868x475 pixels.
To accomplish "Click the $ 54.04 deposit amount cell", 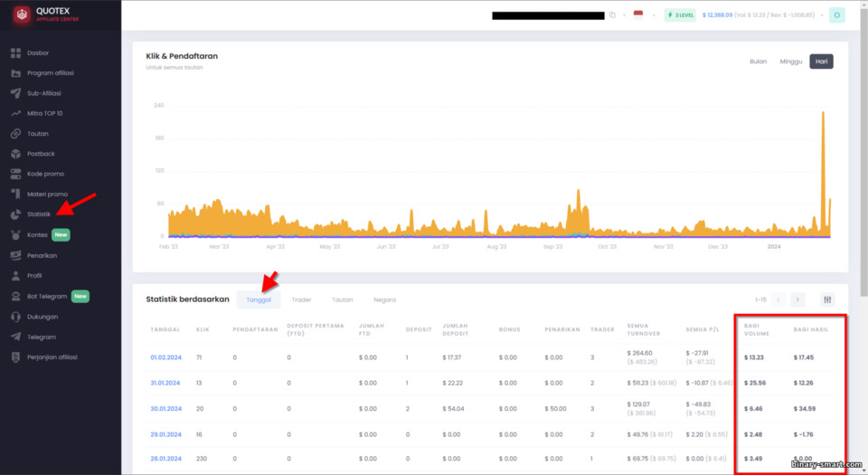I will tap(453, 409).
